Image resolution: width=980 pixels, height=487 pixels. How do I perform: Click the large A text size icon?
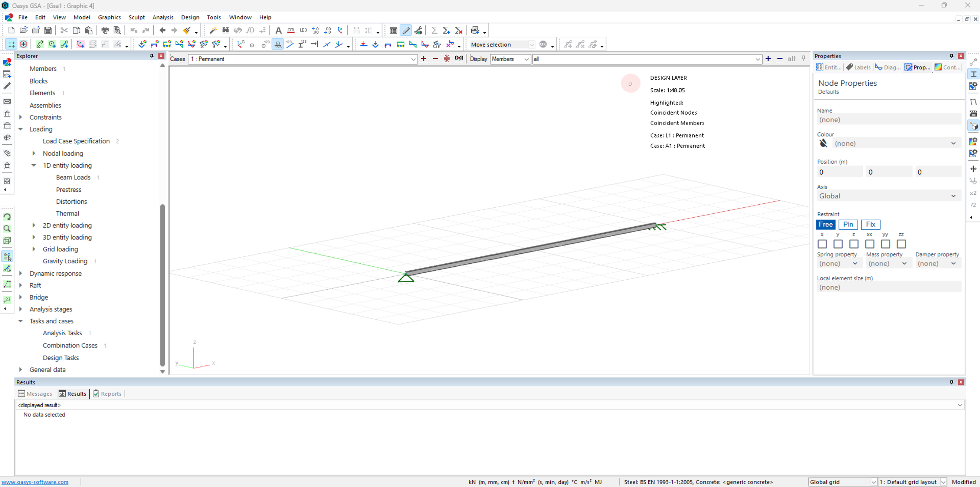tap(278, 30)
